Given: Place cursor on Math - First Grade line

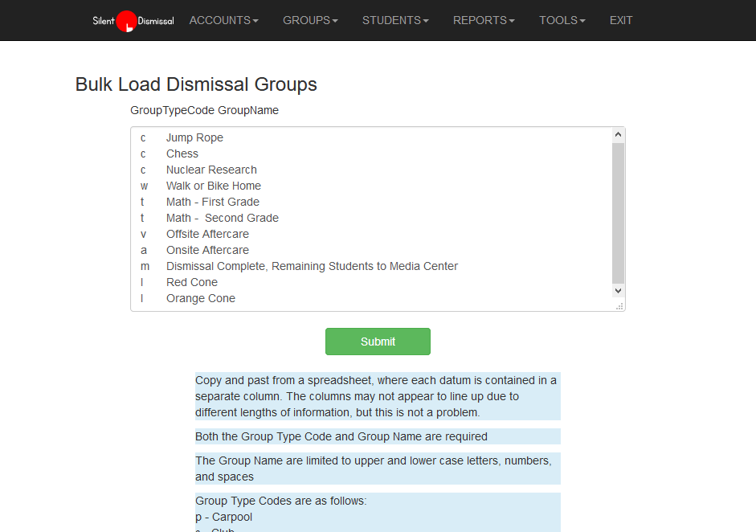Looking at the screenshot, I should pos(212,202).
